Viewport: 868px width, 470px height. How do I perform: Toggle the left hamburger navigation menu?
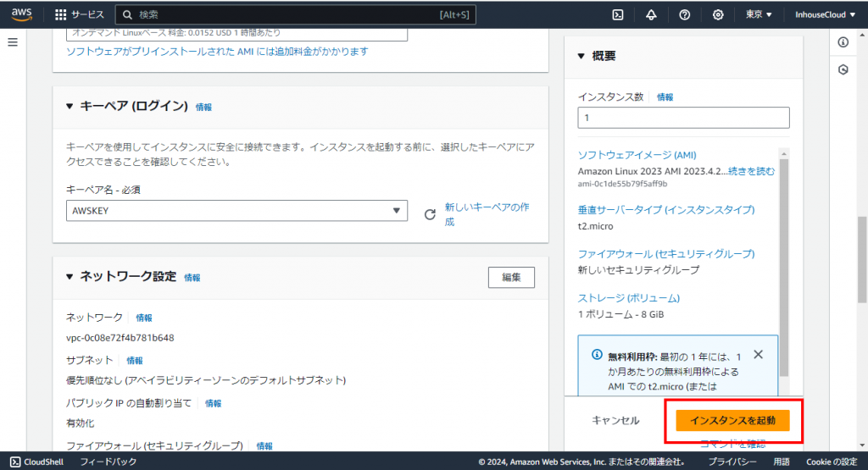click(13, 42)
